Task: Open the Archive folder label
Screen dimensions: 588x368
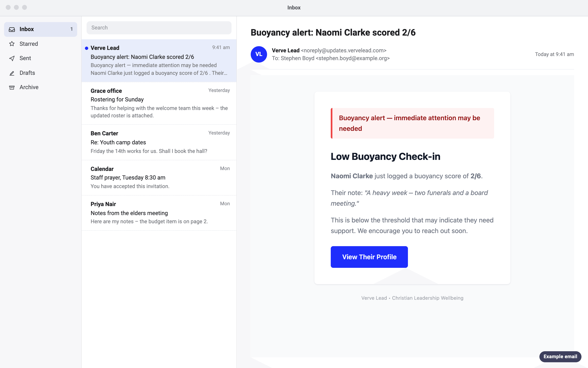Action: click(x=29, y=87)
